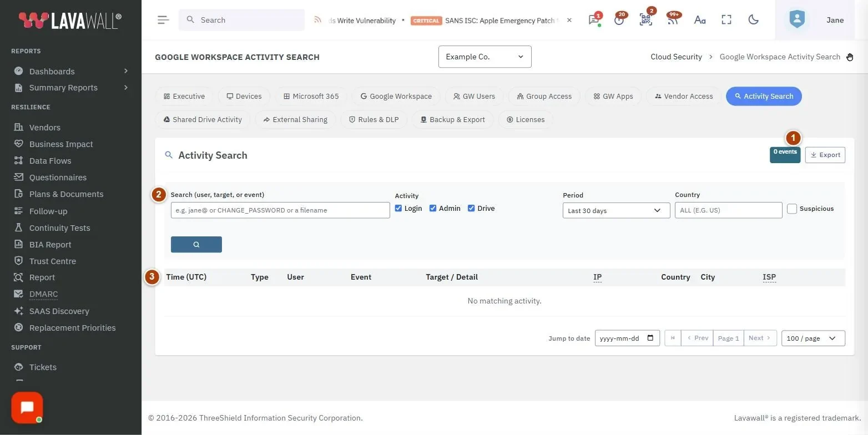Viewport: 868px width, 435px height.
Task: Focus the top Search box
Action: coord(241,20)
